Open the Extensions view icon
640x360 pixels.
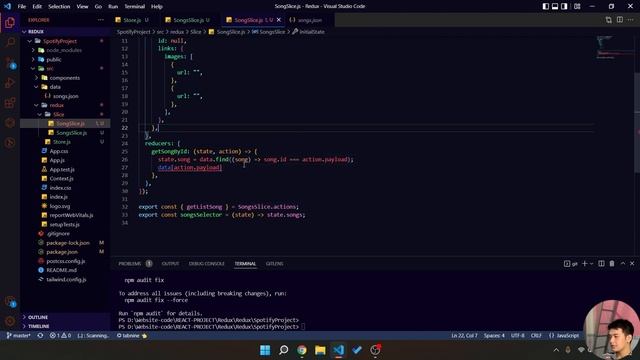10,102
